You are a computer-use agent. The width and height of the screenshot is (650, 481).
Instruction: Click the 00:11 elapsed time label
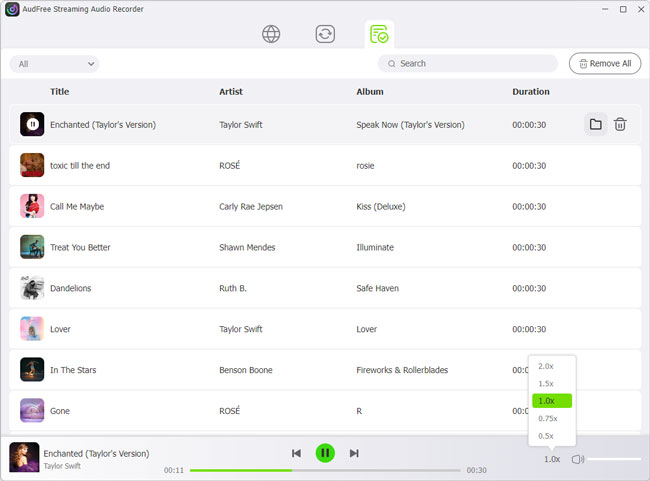174,470
